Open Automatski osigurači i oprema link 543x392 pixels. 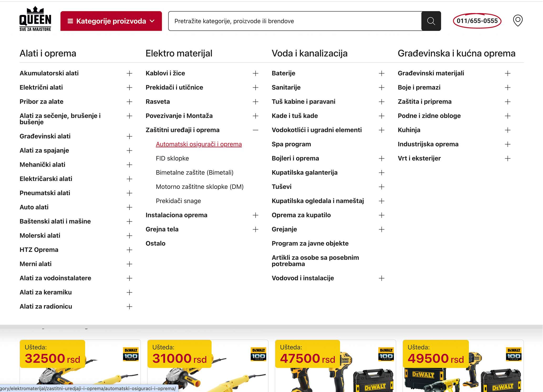(x=199, y=144)
